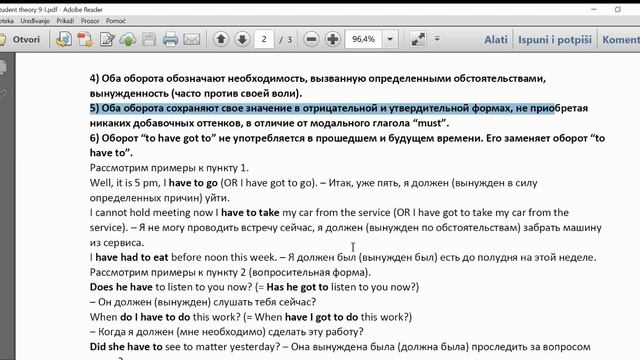Restore down the Adobe Reader window
The width and height of the screenshot is (640, 360).
[618, 9]
